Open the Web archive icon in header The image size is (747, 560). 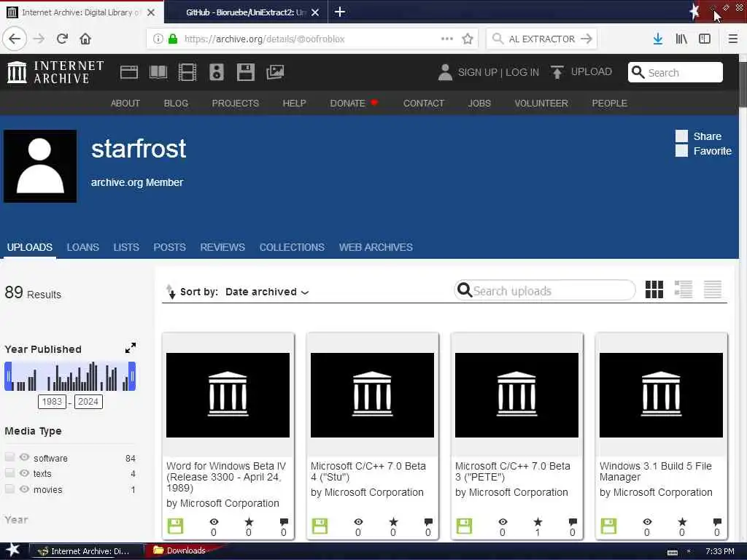128,72
